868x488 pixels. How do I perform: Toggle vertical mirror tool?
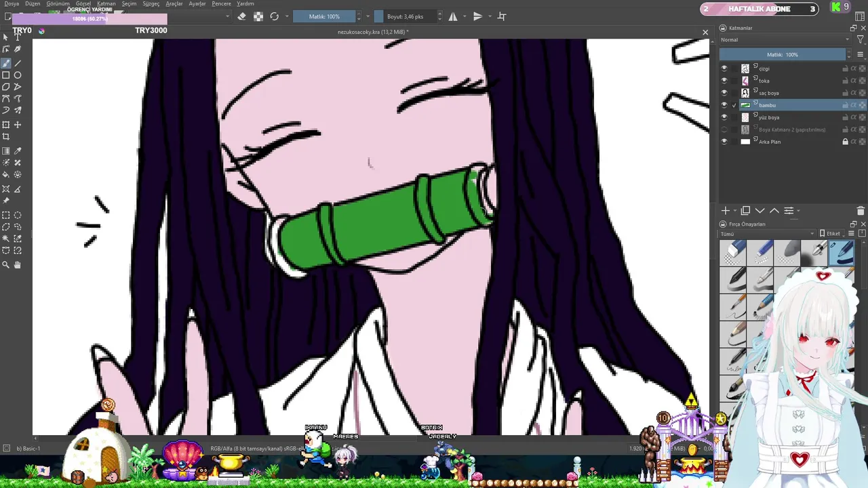pos(477,16)
